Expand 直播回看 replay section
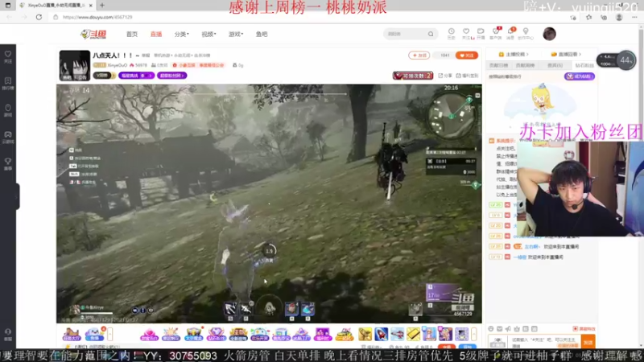644x362 pixels. pyautogui.click(x=566, y=54)
